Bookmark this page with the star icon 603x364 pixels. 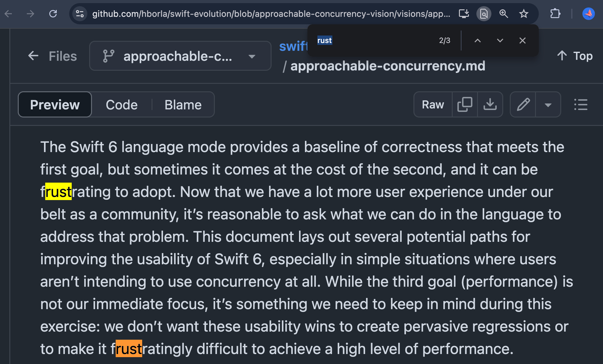coord(523,14)
